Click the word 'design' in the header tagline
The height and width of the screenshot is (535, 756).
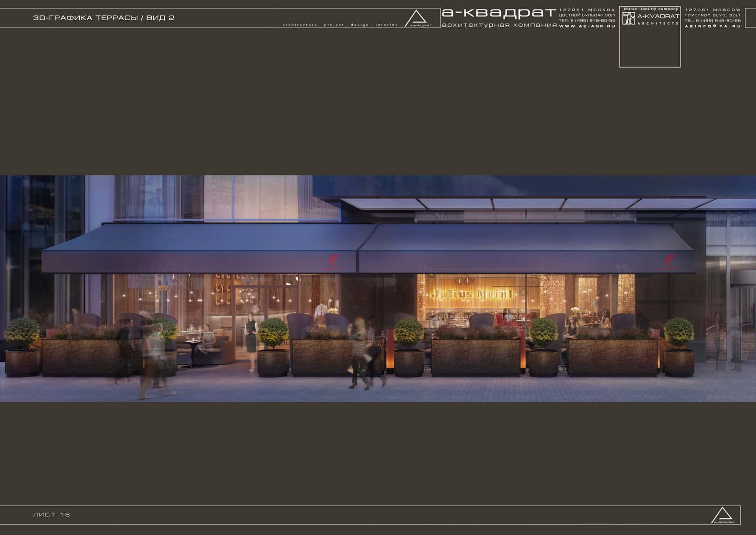[x=360, y=25]
